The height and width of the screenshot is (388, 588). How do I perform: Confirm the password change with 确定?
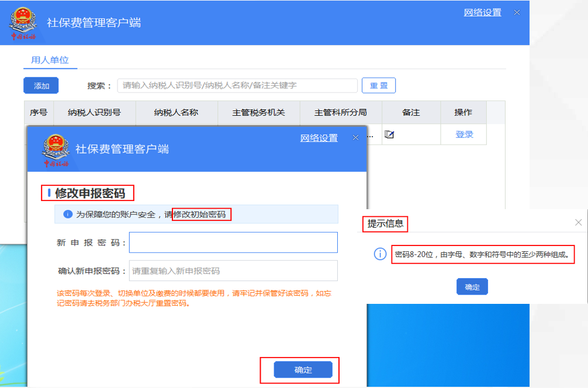(x=303, y=370)
